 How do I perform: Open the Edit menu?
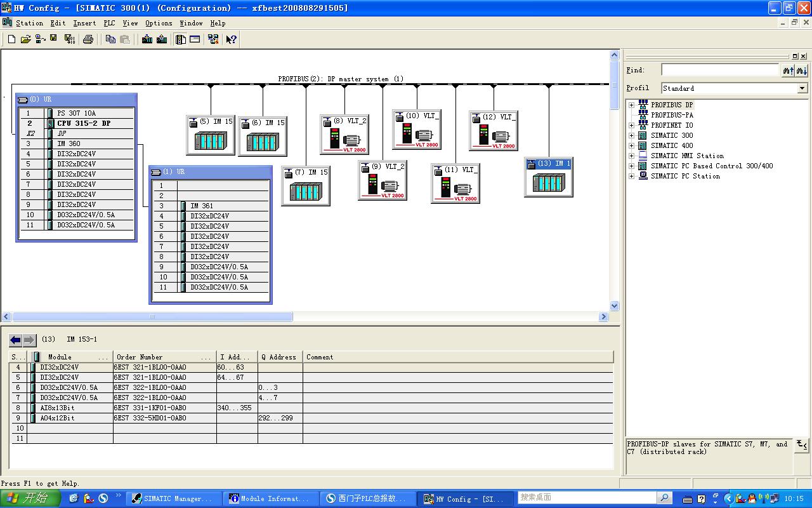tap(58, 23)
